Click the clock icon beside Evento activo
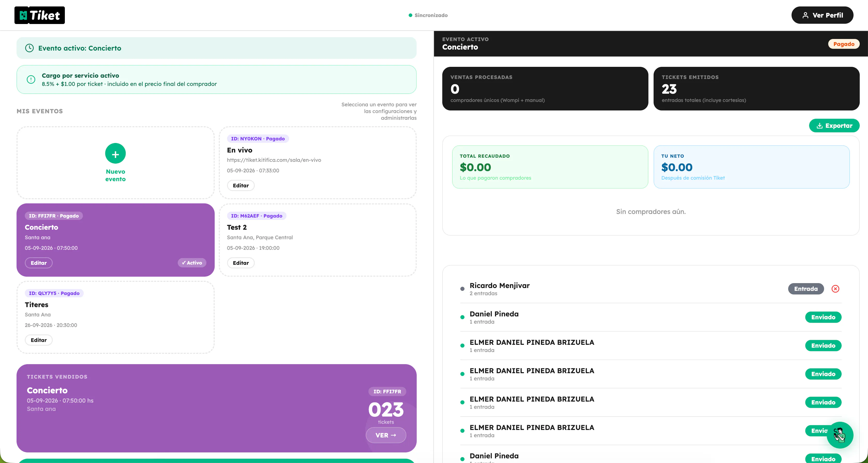The width and height of the screenshot is (868, 463). [30, 48]
